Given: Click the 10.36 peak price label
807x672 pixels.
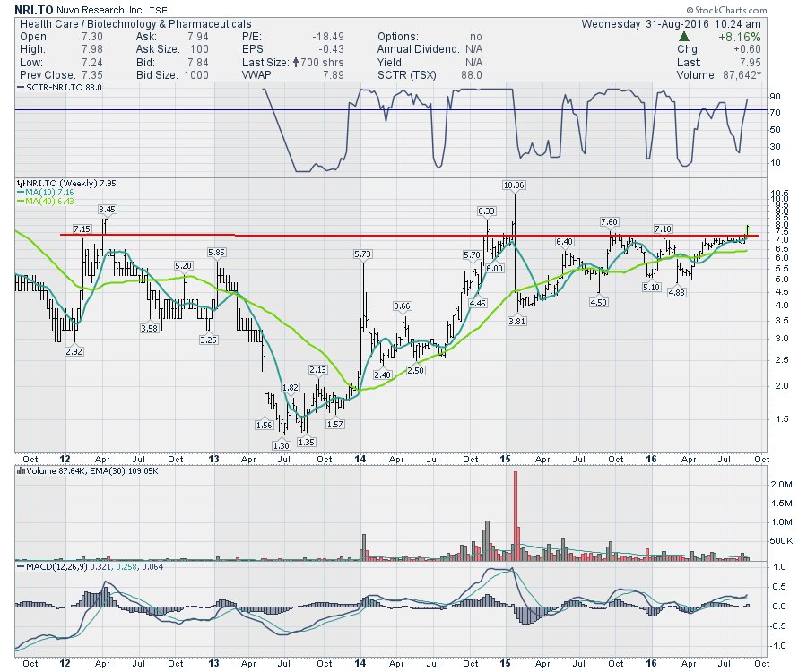Looking at the screenshot, I should click(514, 185).
